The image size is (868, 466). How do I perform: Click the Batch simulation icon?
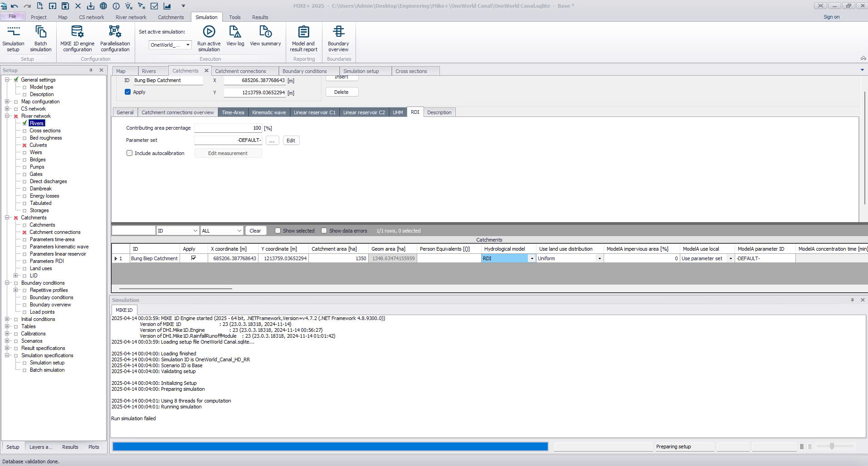[40, 39]
